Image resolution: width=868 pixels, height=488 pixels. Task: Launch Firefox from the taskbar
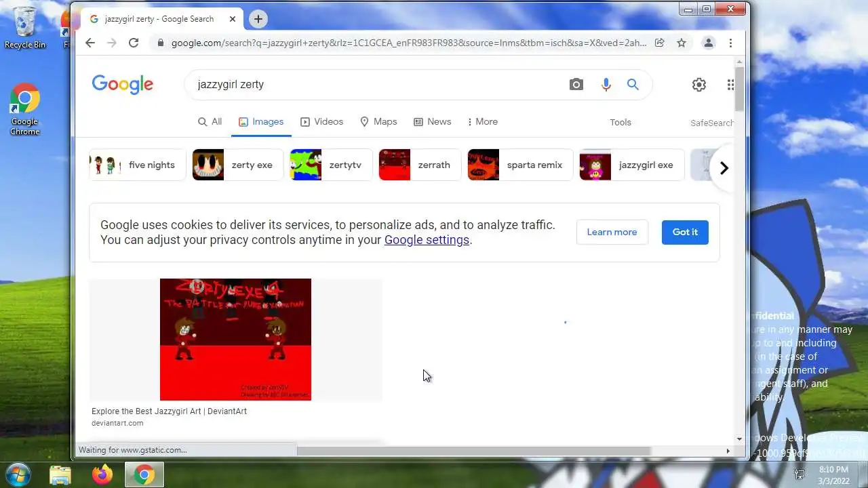[x=102, y=474]
